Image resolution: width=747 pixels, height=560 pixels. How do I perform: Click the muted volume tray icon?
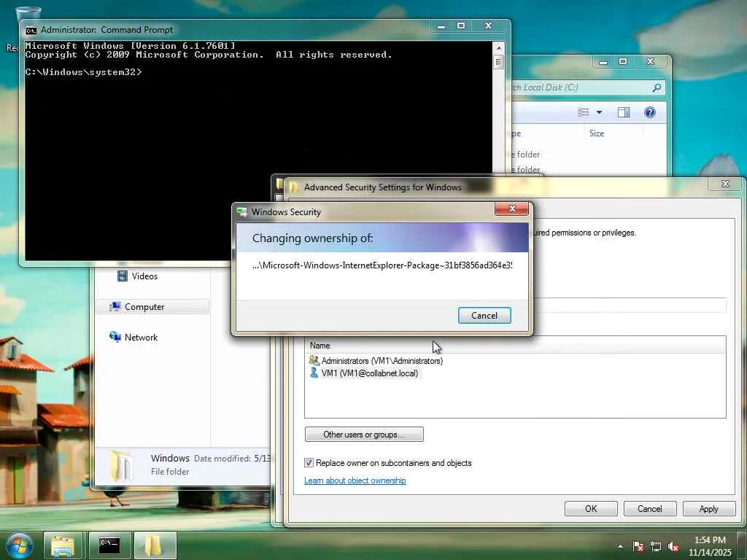(673, 546)
